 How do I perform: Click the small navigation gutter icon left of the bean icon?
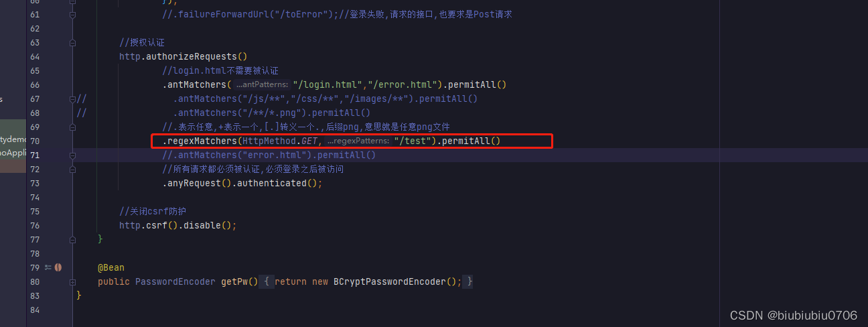[x=48, y=267]
